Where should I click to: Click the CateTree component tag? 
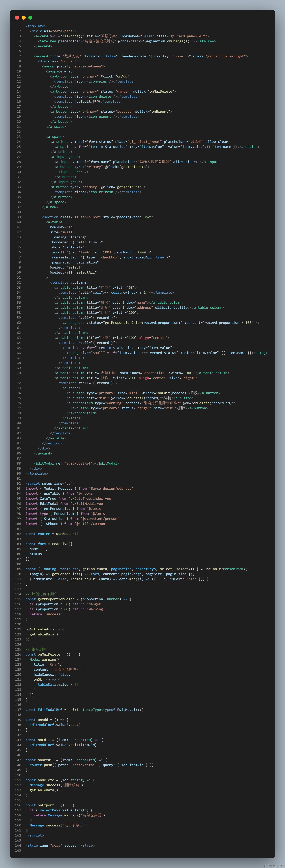pos(48,41)
